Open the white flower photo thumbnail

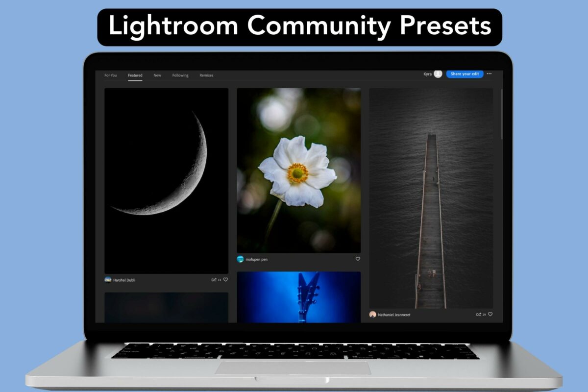point(298,170)
